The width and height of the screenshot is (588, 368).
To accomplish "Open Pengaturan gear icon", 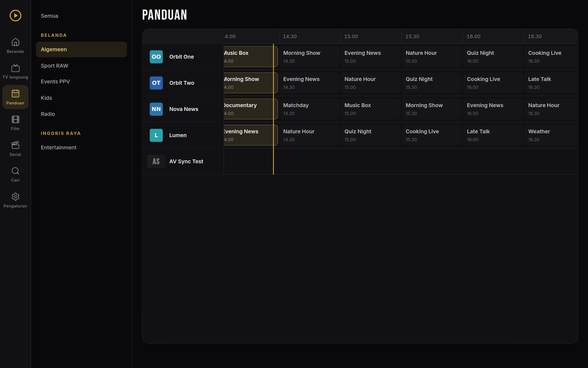I will coord(16,197).
